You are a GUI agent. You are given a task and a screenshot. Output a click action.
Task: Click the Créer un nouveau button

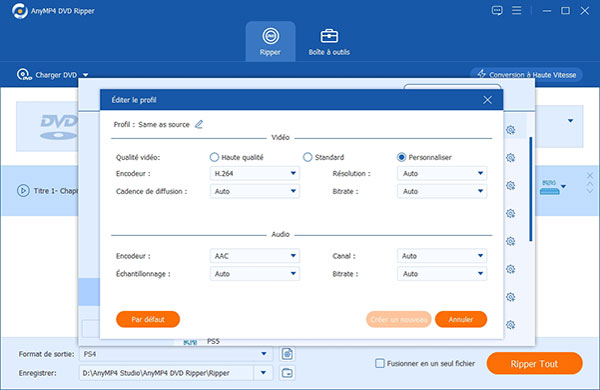398,319
